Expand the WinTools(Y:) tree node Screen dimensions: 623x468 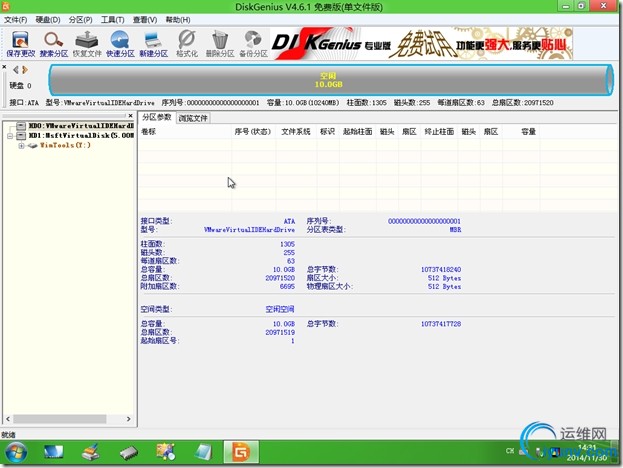21,146
